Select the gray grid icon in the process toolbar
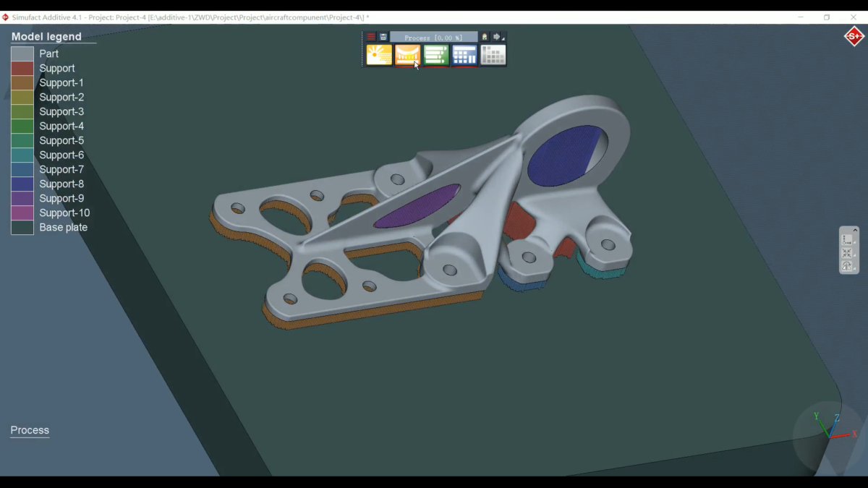This screenshot has width=868, height=488. click(493, 55)
